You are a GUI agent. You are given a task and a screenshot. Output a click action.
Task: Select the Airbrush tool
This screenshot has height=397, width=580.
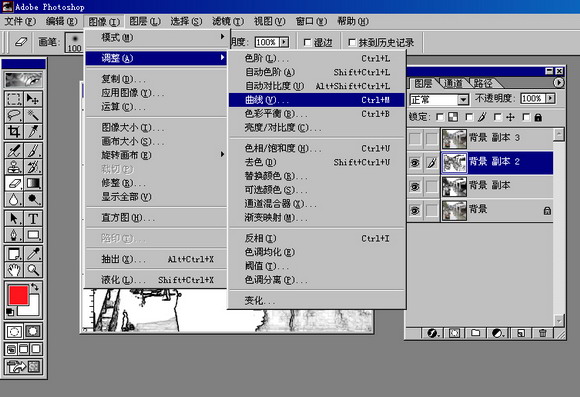pyautogui.click(x=14, y=150)
